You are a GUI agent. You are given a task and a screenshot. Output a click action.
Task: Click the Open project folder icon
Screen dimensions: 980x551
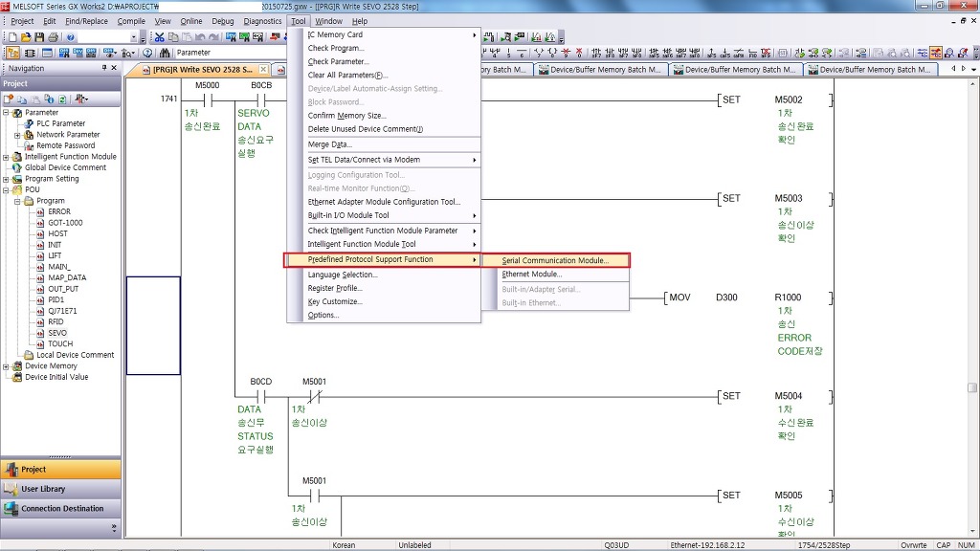tap(26, 37)
